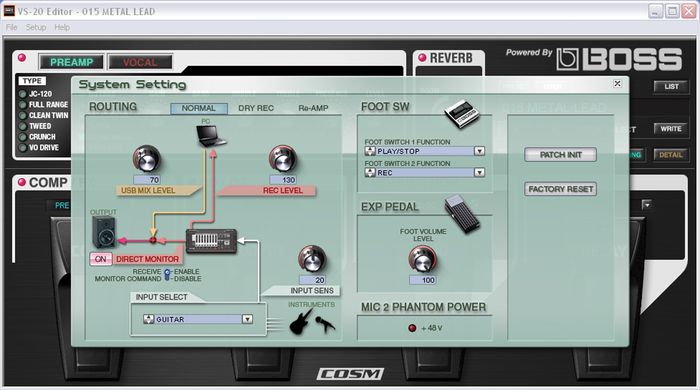Select JC-120 amp type

(x=36, y=94)
